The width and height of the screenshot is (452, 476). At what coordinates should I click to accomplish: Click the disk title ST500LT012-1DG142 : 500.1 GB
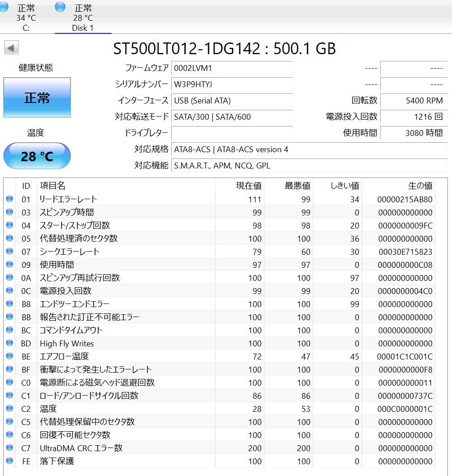click(x=225, y=49)
